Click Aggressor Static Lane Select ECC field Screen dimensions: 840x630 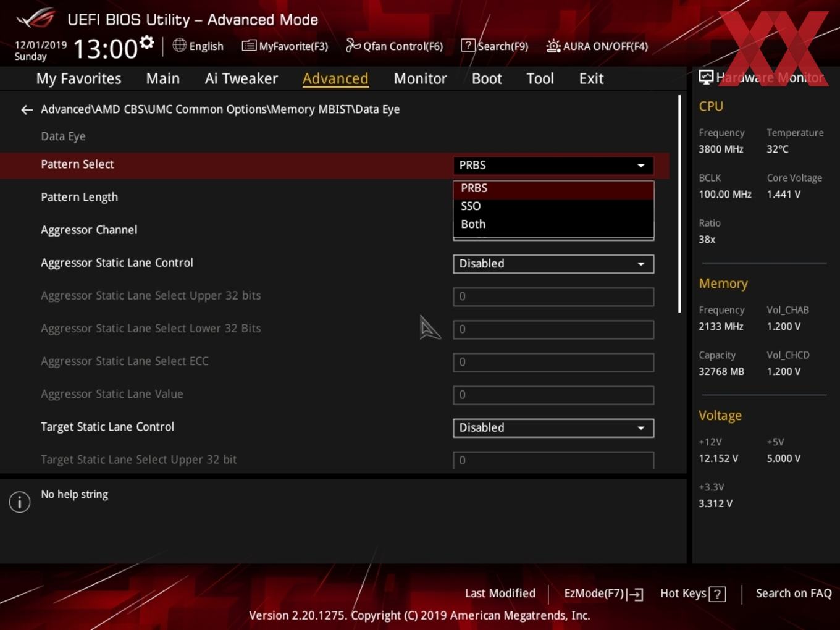553,362
